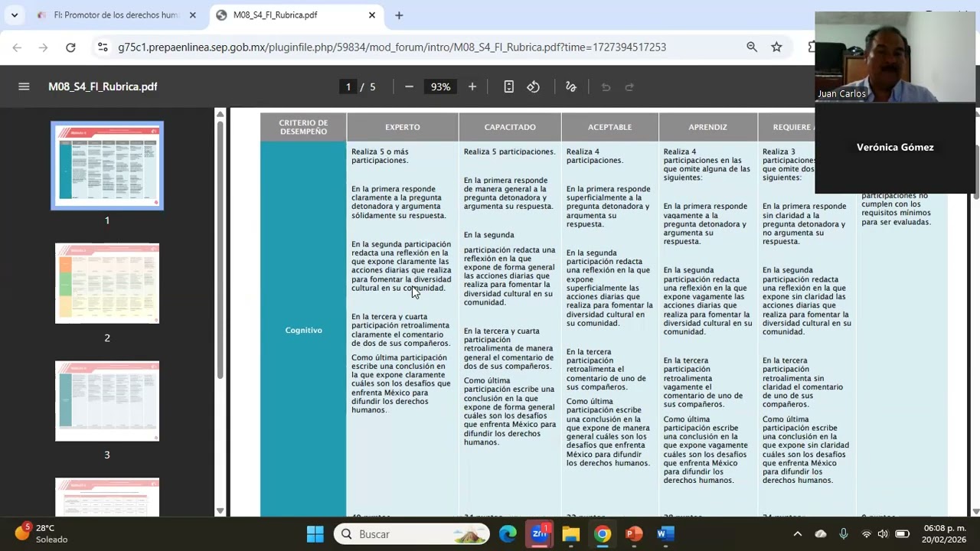
Task: Click the browser forward arrow
Action: click(x=44, y=47)
